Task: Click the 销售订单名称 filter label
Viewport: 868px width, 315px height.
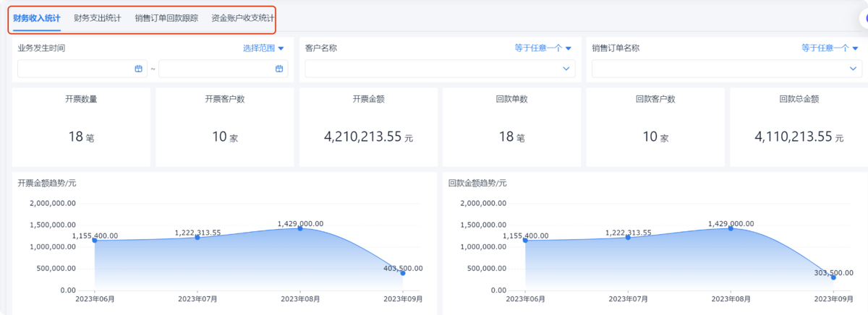Action: click(616, 48)
